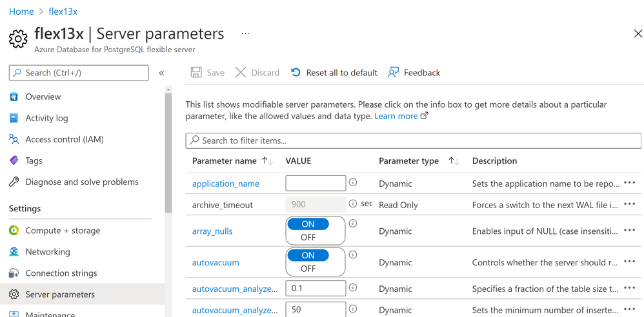Open the ellipsis menu beside the page title
The width and height of the screenshot is (644, 317).
(246, 34)
